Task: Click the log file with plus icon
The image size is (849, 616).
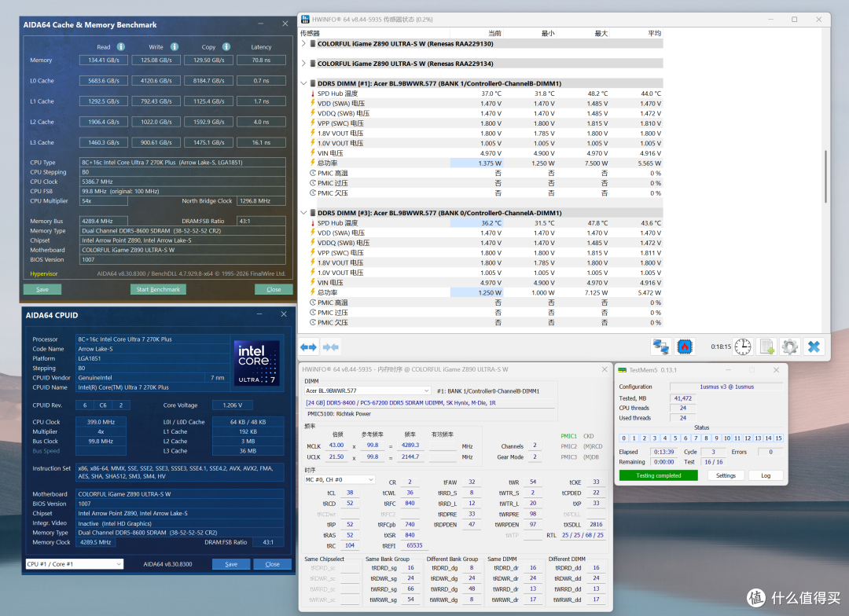Action: [766, 346]
